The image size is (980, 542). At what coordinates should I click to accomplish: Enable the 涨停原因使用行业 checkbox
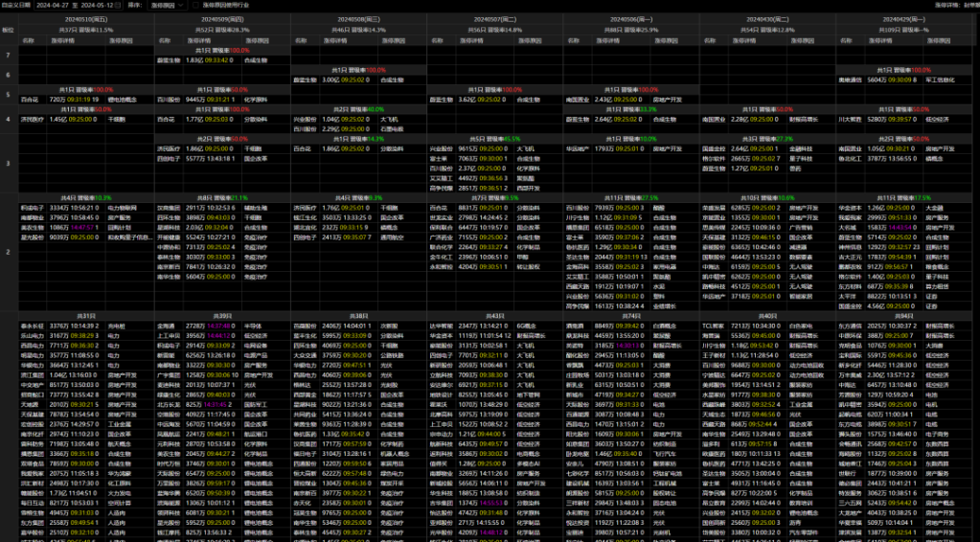[196, 5]
